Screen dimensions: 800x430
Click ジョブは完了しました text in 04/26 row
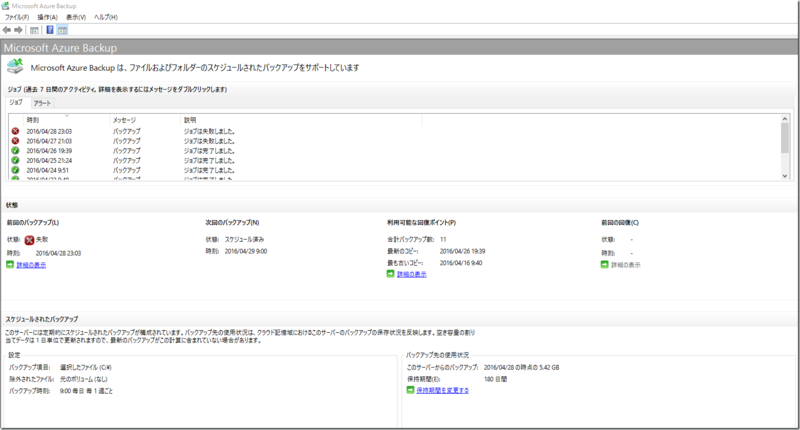click(209, 150)
